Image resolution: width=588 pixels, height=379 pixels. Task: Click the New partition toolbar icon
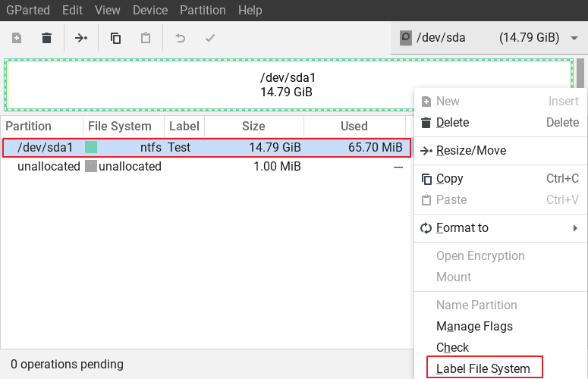click(17, 38)
